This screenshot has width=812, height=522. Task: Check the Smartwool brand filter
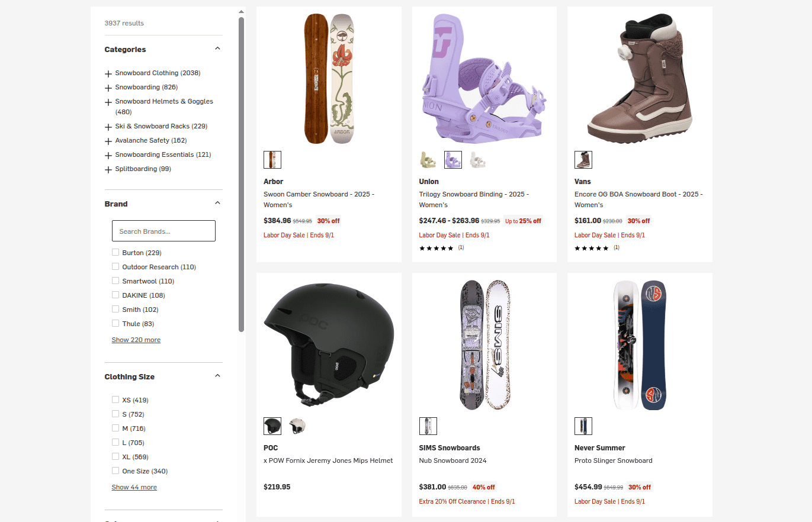(x=115, y=281)
